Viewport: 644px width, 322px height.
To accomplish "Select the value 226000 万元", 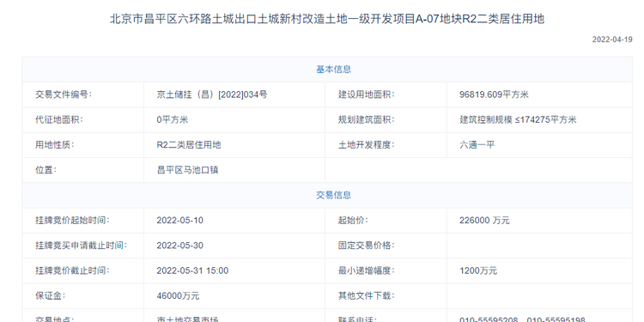I will (x=484, y=221).
